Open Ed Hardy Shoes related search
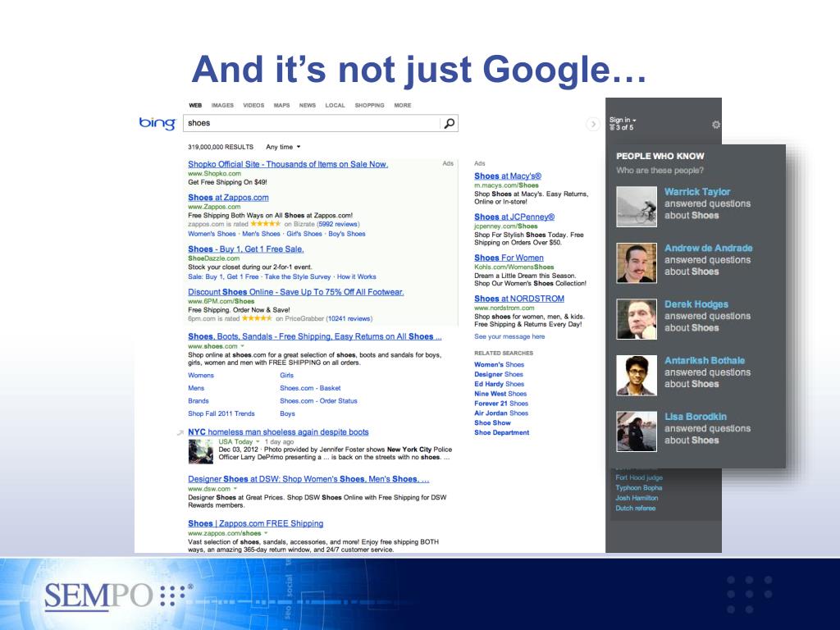This screenshot has height=630, width=840. 500,384
